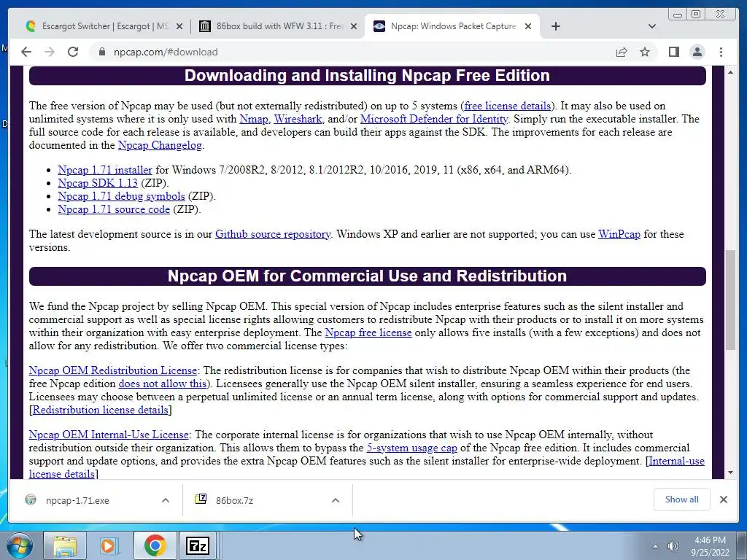Open the Chrome profile menu
This screenshot has width=747, height=560.
point(697,52)
